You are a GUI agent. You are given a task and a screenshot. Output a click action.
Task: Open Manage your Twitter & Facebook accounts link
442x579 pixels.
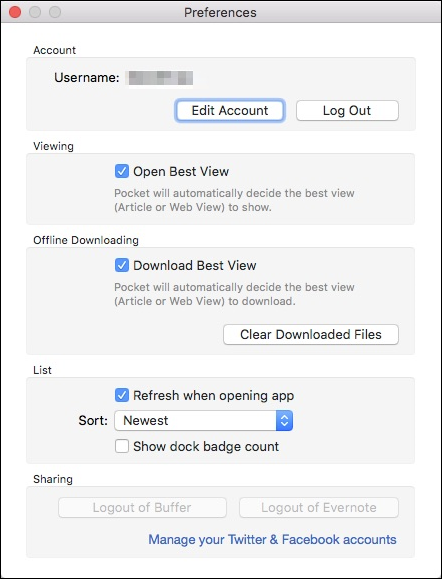tap(272, 539)
